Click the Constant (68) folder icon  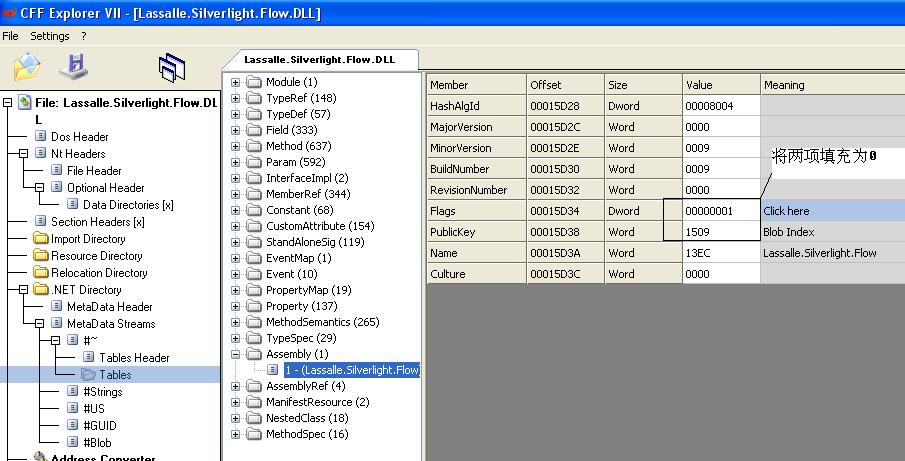point(254,210)
